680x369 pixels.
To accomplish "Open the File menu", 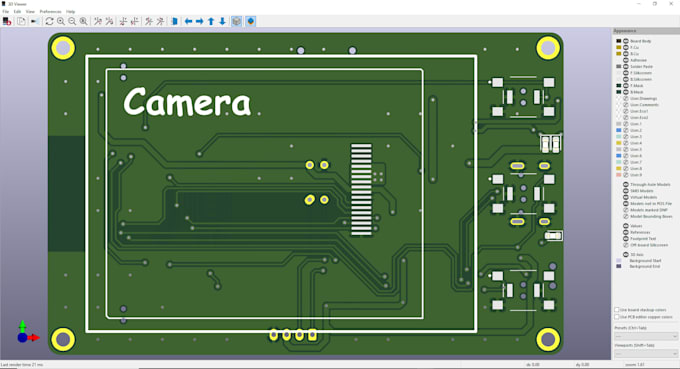I will 6,12.
